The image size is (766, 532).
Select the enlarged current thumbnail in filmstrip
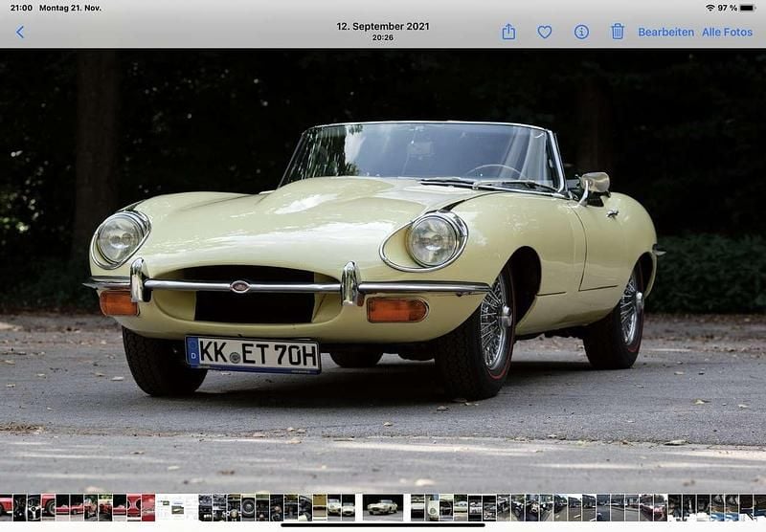(383, 507)
